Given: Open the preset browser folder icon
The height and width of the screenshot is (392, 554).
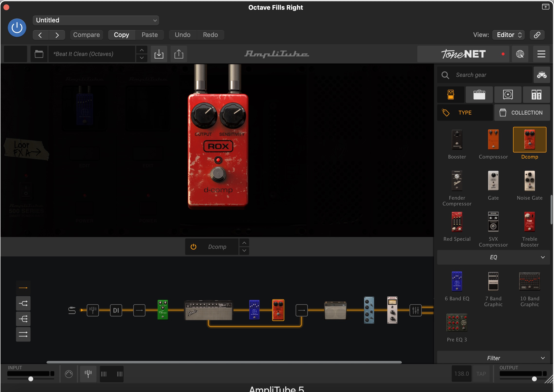Looking at the screenshot, I should point(39,54).
